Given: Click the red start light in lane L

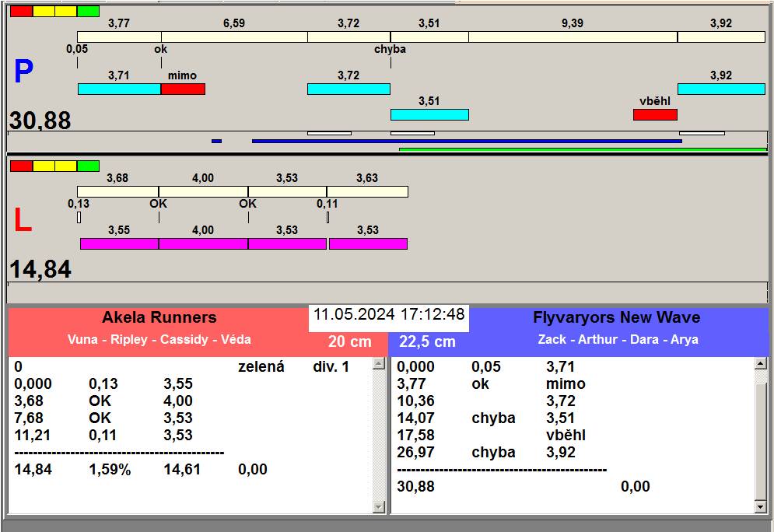Looking at the screenshot, I should 21,166.
